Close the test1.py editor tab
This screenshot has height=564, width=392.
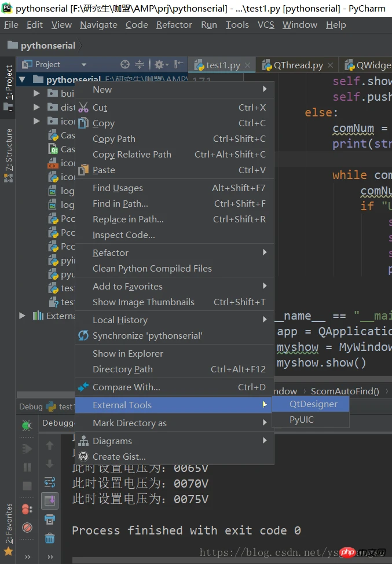click(247, 65)
